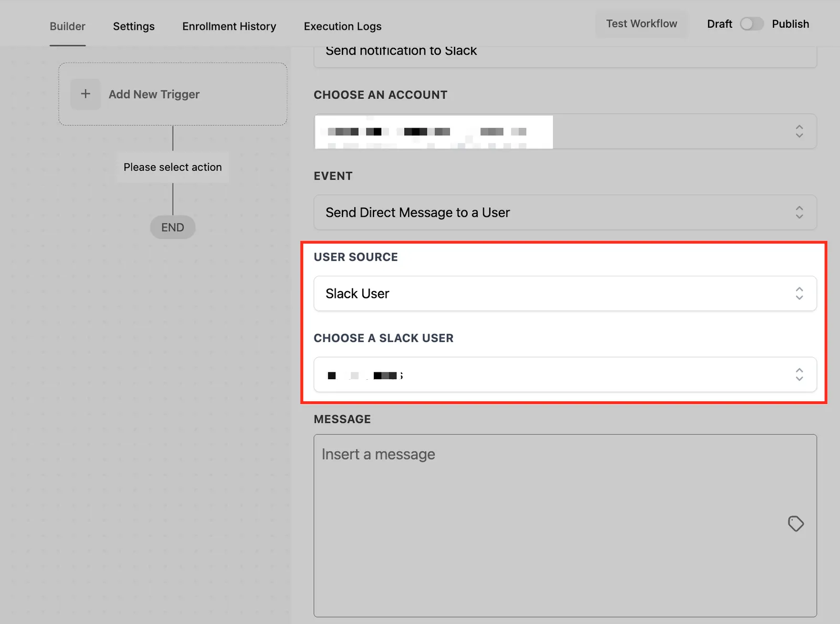This screenshot has height=624, width=840.
Task: Click the up-down chevron of the Account field
Action: [799, 131]
